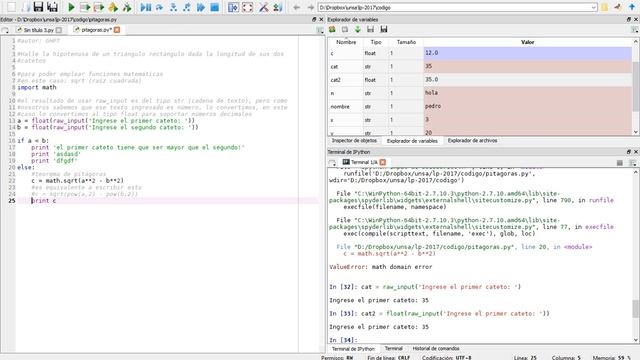This screenshot has height=360, width=640.
Task: Switch to Terminal de IPython bottom tab
Action: point(353,349)
